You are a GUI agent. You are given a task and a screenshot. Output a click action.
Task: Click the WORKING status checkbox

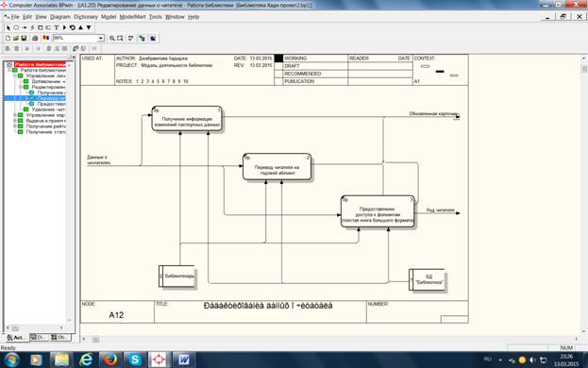(x=278, y=59)
